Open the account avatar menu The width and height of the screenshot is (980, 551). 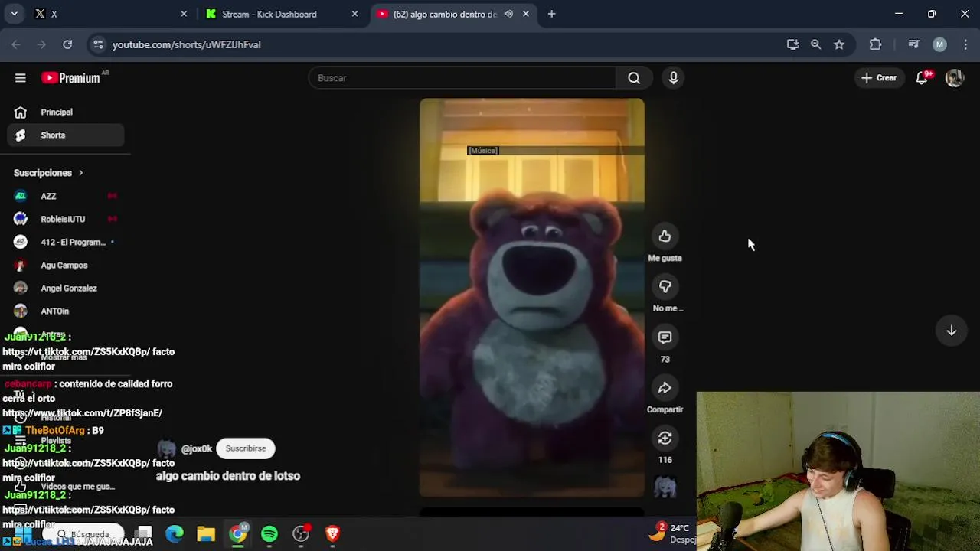(x=954, y=78)
